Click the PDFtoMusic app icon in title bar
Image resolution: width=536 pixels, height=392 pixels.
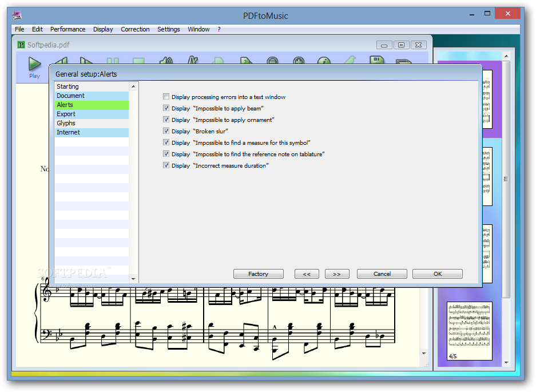pos(17,15)
